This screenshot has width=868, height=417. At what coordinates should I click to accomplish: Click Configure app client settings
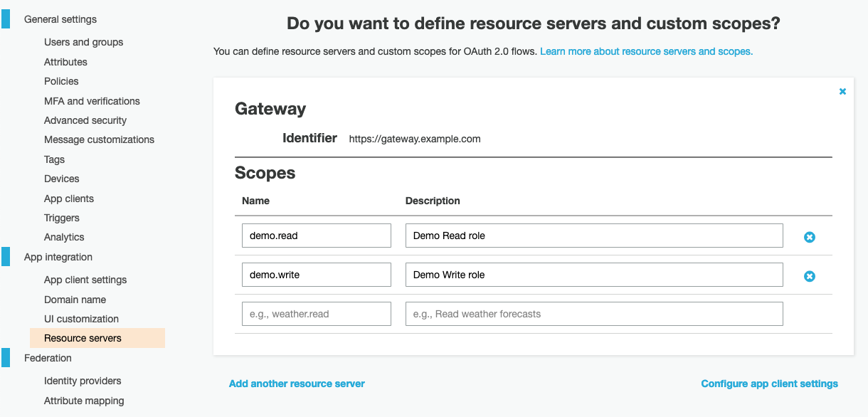pos(769,384)
